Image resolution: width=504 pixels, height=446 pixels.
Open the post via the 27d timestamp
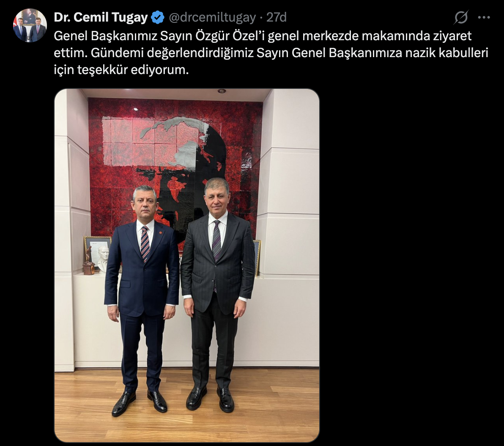[277, 17]
